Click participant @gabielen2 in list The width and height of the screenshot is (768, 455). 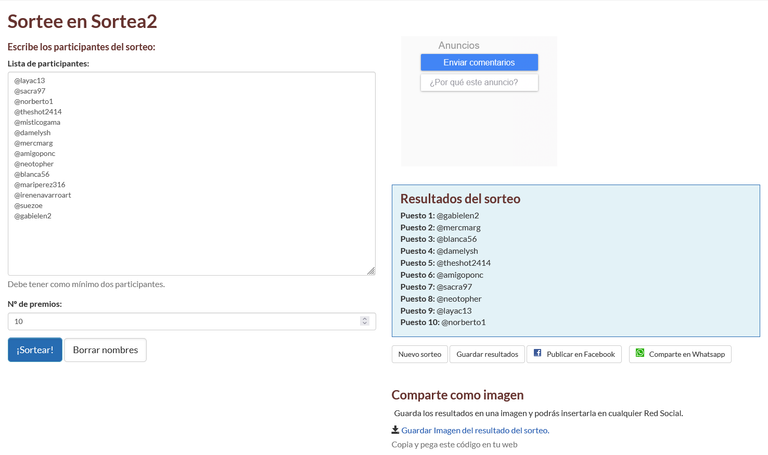[x=33, y=216]
